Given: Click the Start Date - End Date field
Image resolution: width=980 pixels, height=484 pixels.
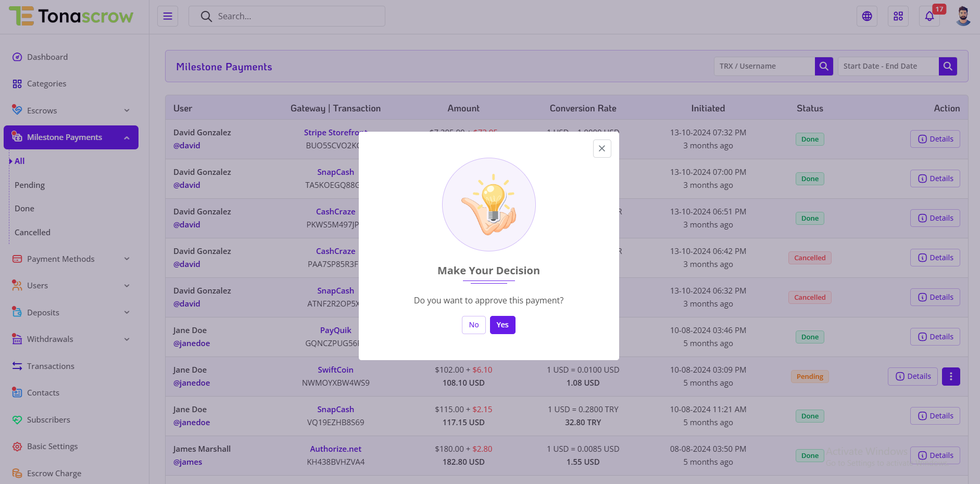Looking at the screenshot, I should 888,66.
